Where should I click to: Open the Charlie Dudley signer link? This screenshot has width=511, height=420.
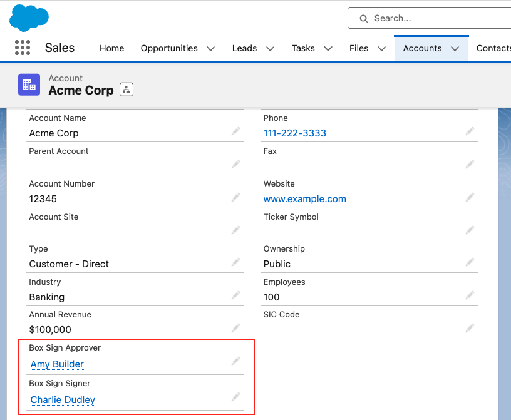[x=63, y=400]
